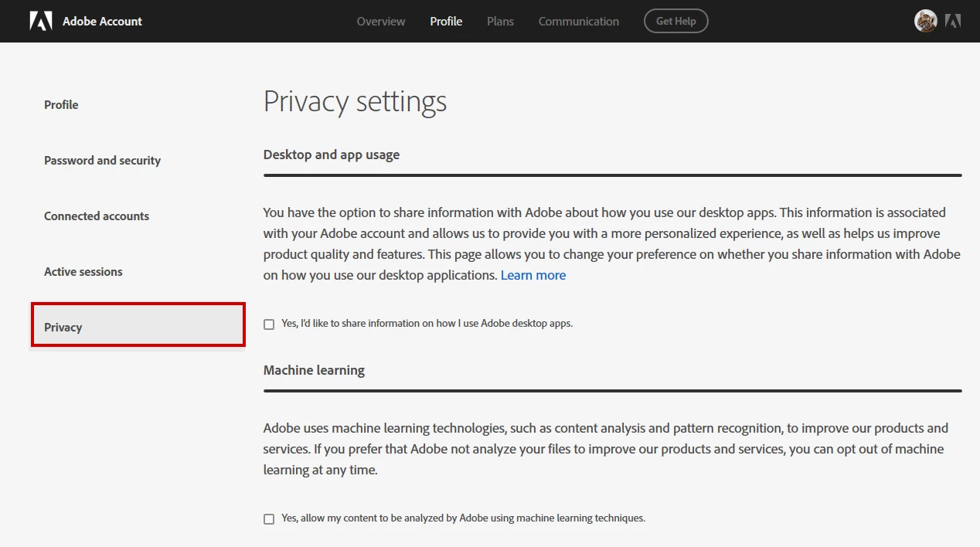Click the Privacy settings page heading
Image resolution: width=980 pixels, height=547 pixels.
point(355,102)
